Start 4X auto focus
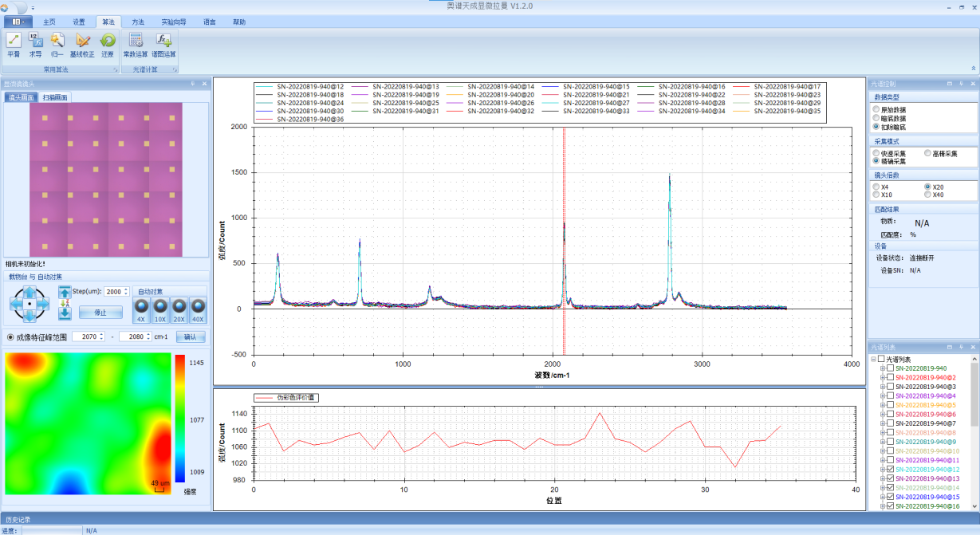This screenshot has width=980, height=535. 141,310
